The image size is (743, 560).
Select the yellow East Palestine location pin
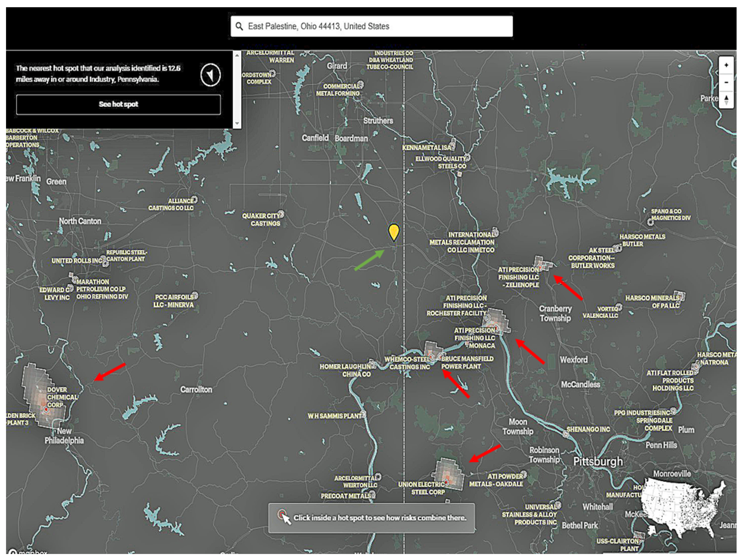(394, 232)
